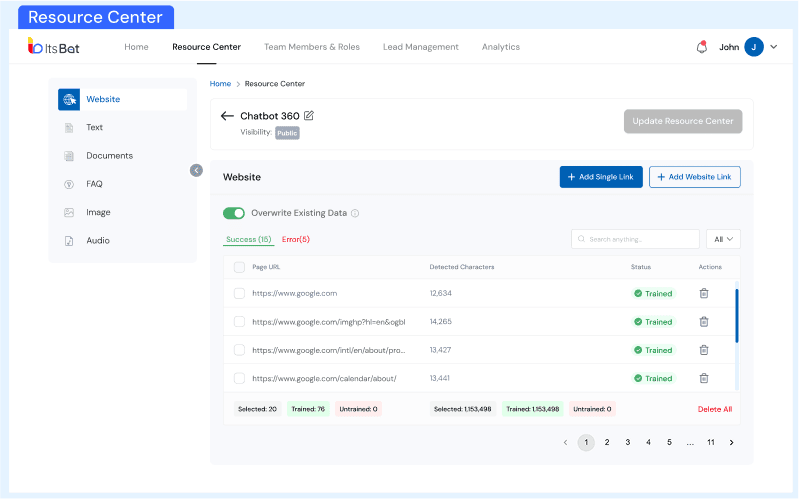Viewport: 799px width, 499px height.
Task: Click info icon beside Overwrite Existing Data
Action: 355,213
